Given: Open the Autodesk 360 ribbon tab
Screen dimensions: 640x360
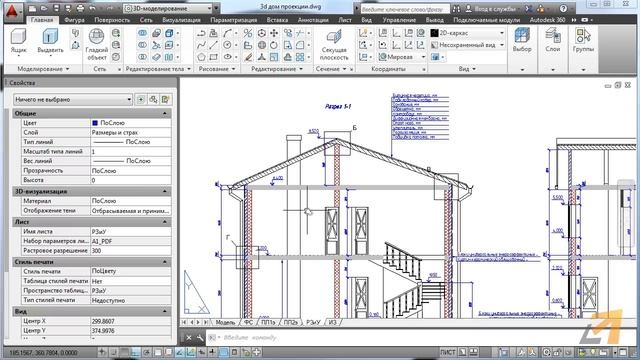Looking at the screenshot, I should pos(547,20).
